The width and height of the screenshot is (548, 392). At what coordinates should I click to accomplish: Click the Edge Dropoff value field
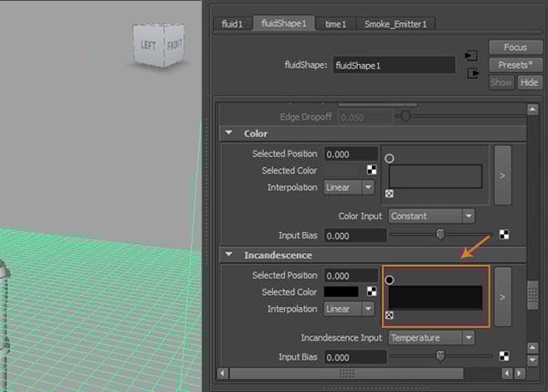[364, 118]
